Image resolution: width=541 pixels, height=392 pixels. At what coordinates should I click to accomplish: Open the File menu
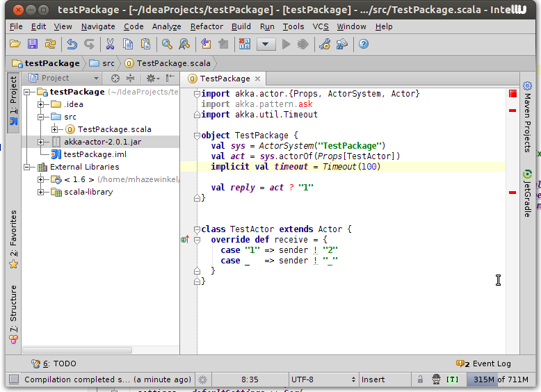tap(16, 26)
